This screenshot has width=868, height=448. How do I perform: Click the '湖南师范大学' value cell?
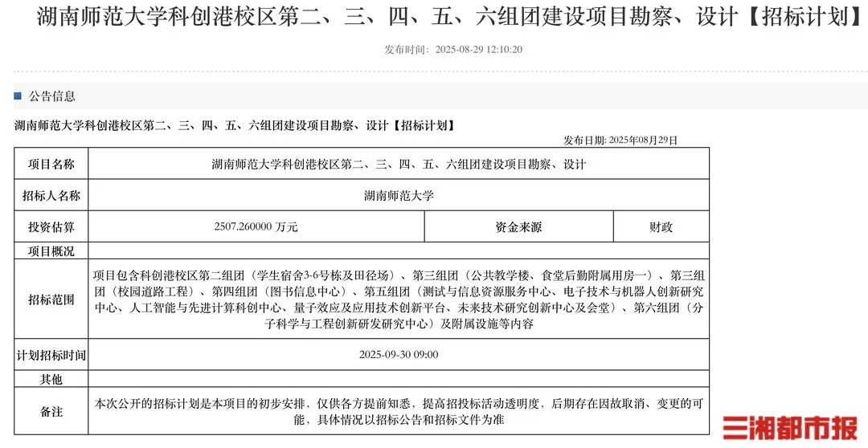(399, 195)
